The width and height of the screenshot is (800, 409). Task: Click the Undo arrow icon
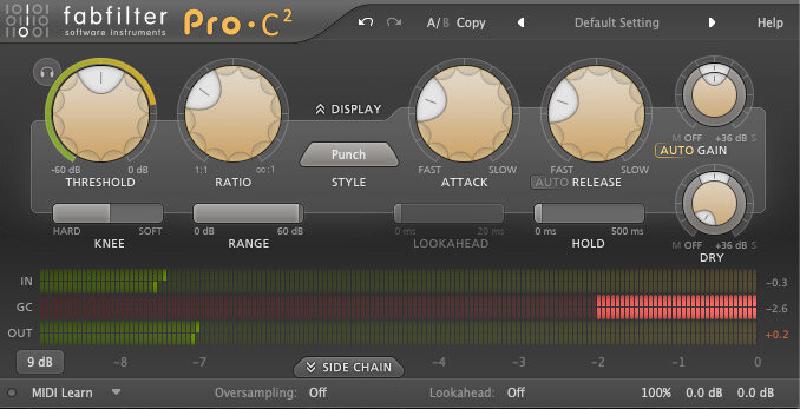click(366, 23)
